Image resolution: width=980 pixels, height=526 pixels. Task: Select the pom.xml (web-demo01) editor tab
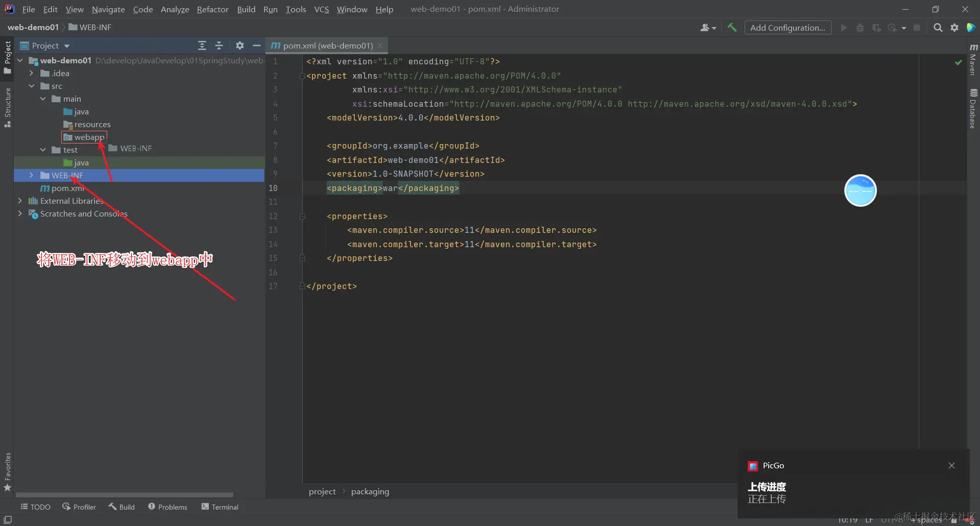[x=328, y=45]
